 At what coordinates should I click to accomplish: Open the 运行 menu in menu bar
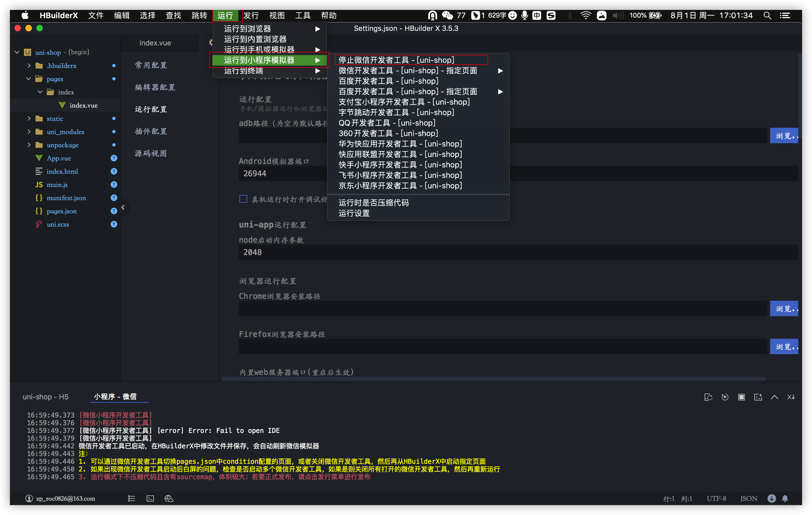click(225, 15)
